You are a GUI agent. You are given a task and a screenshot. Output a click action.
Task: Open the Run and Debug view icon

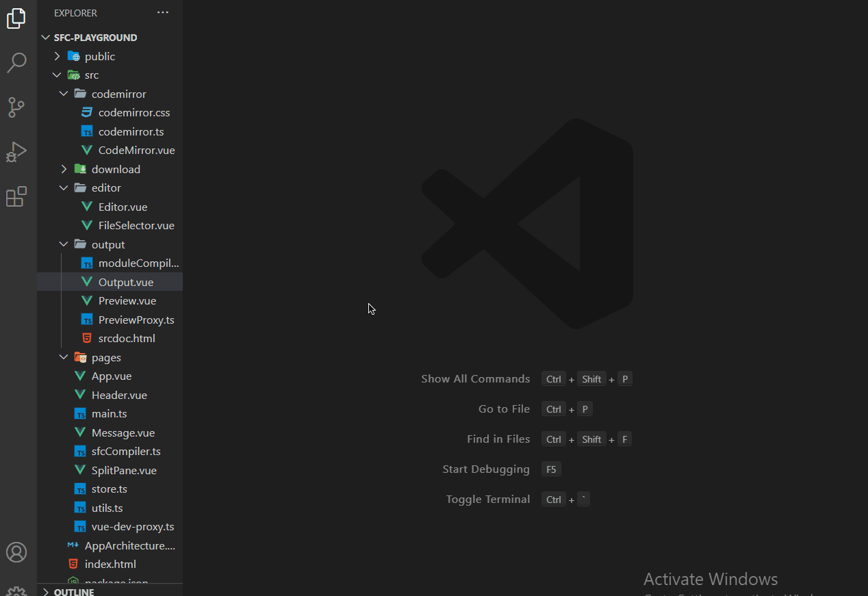point(16,152)
